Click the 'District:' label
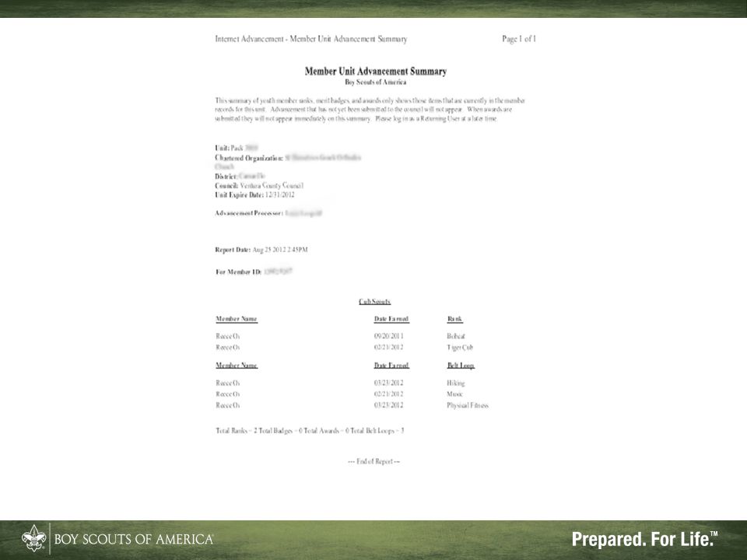Screen dimensions: 747x560 tap(226, 177)
